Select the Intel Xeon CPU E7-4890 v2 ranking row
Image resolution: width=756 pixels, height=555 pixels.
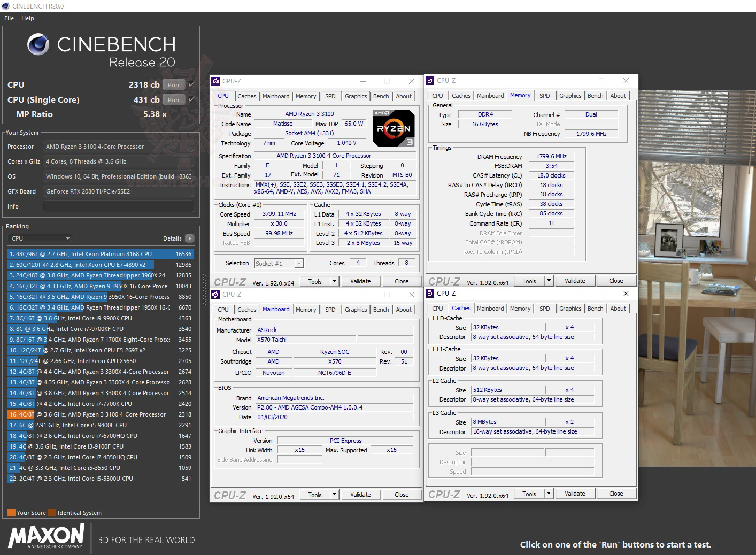point(101,265)
